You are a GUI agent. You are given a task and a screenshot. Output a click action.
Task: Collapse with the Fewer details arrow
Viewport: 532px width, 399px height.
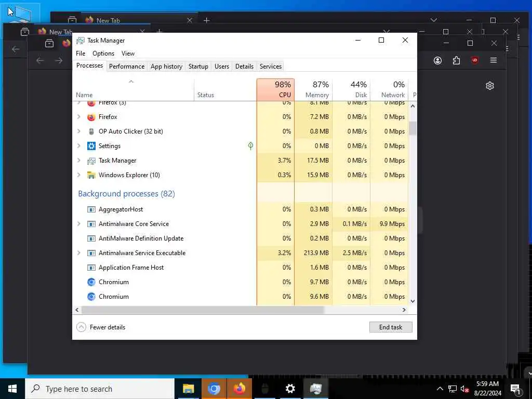point(81,327)
